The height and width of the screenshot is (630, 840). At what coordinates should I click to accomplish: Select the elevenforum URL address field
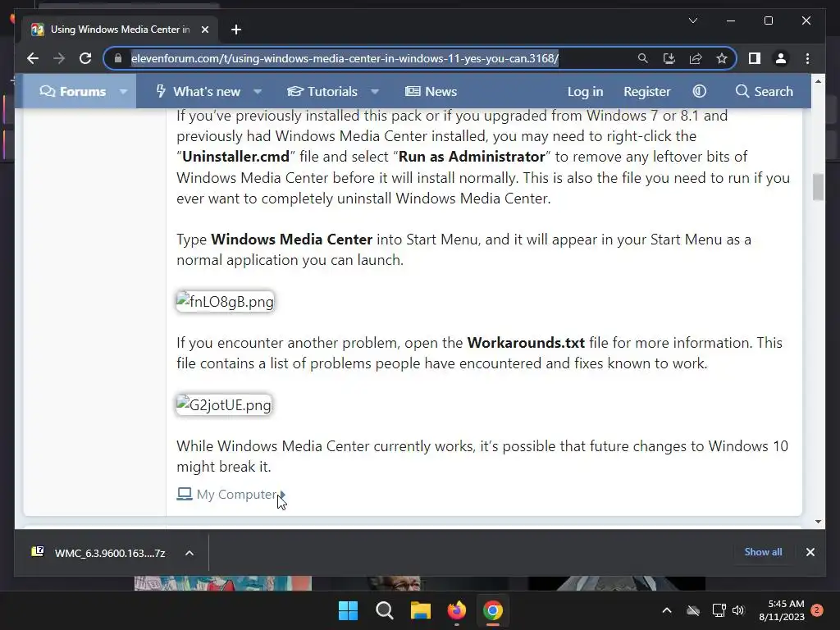pos(345,58)
